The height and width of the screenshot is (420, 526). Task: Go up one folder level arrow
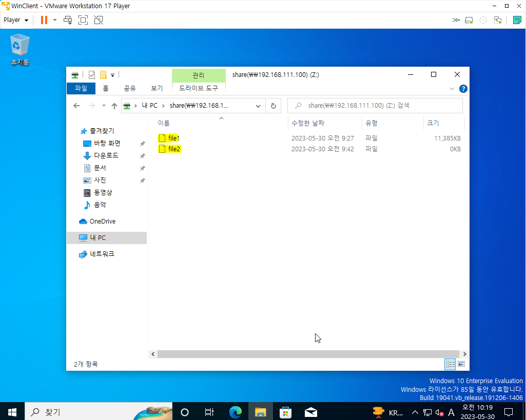pyautogui.click(x=114, y=106)
